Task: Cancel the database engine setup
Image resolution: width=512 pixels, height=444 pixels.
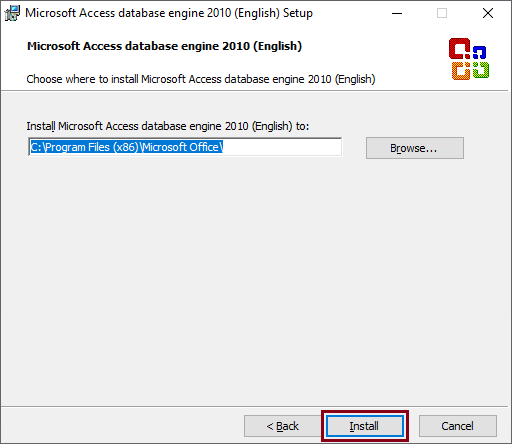Action: coord(458,426)
